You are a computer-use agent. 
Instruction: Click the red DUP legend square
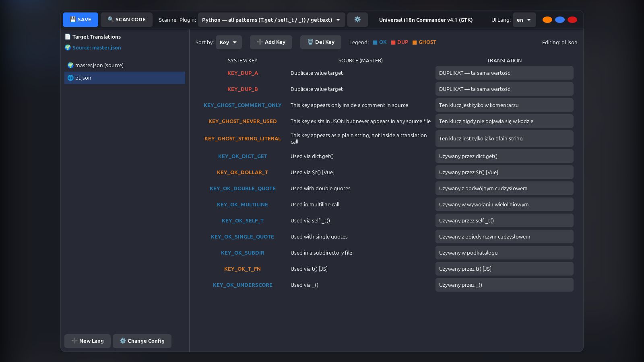tap(393, 42)
